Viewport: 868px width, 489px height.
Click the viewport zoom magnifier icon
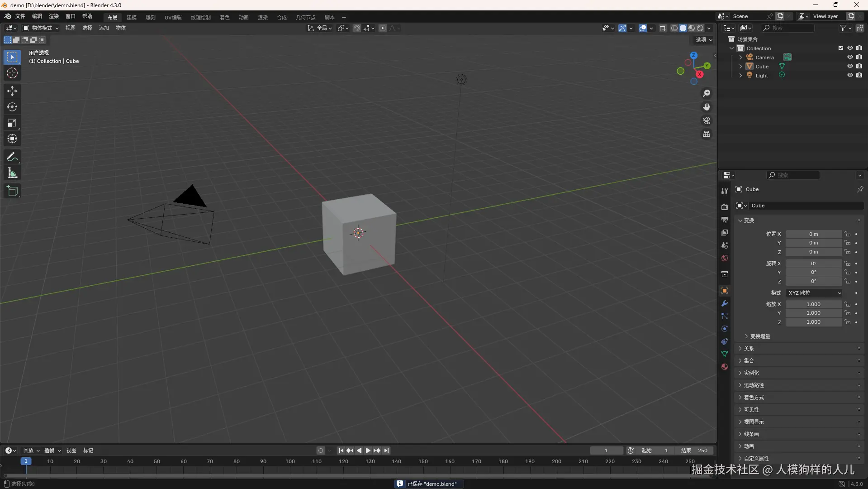(x=707, y=93)
